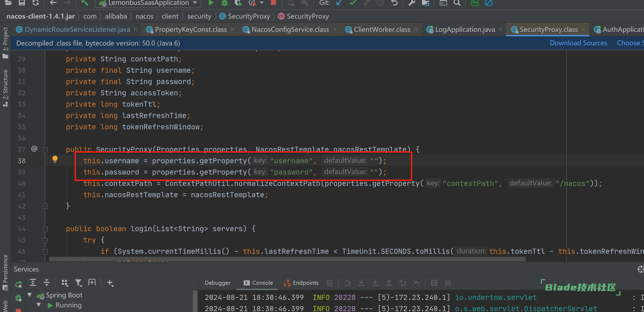This screenshot has width=644, height=312.
Task: Run the application with the green play icon
Action: (x=211, y=3)
